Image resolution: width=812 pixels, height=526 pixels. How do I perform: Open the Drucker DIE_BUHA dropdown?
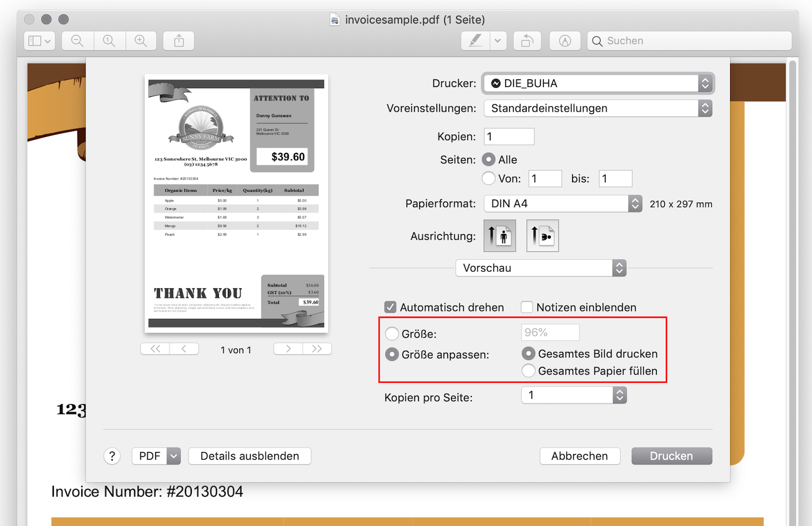[x=598, y=84]
